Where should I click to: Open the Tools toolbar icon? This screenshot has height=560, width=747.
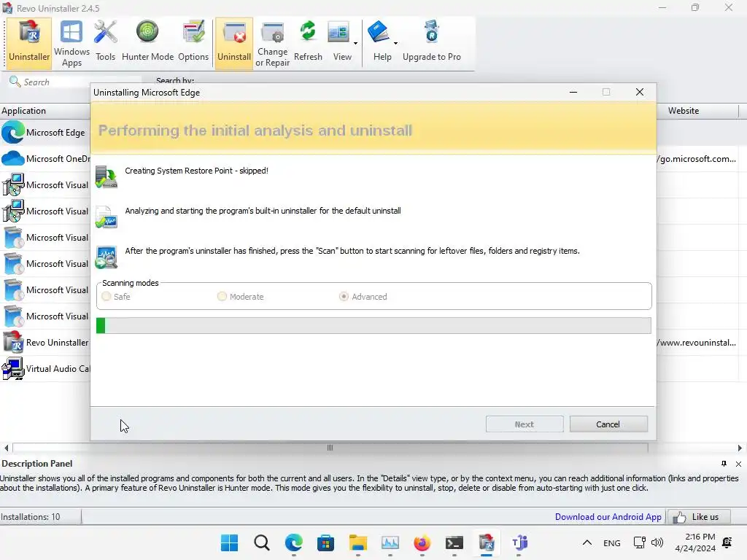pos(105,43)
